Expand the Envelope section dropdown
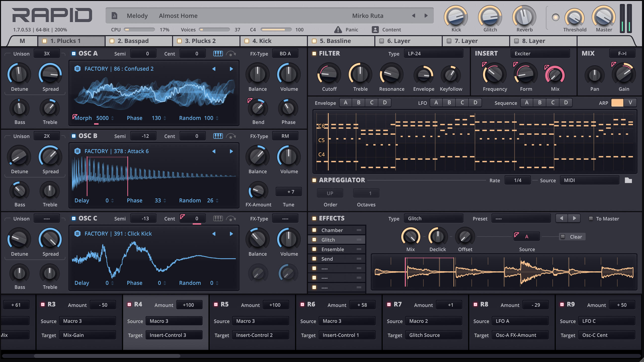Screen dimensions: 644x362 click(326, 103)
